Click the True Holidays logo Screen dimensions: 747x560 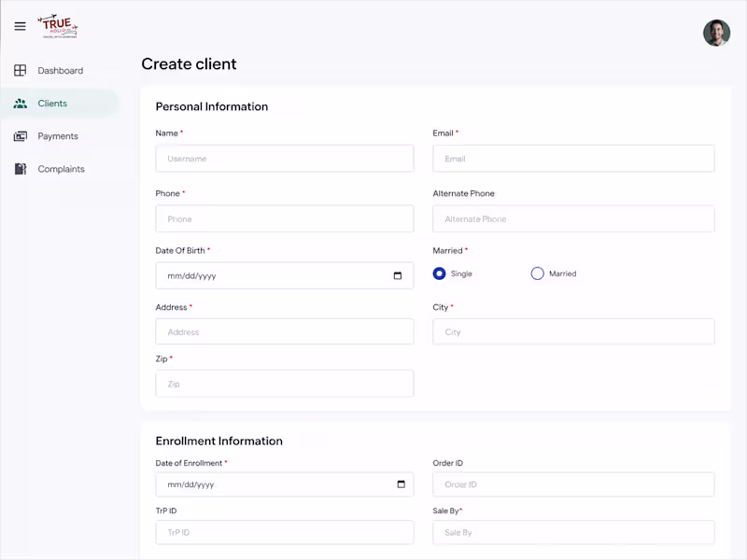tap(58, 26)
